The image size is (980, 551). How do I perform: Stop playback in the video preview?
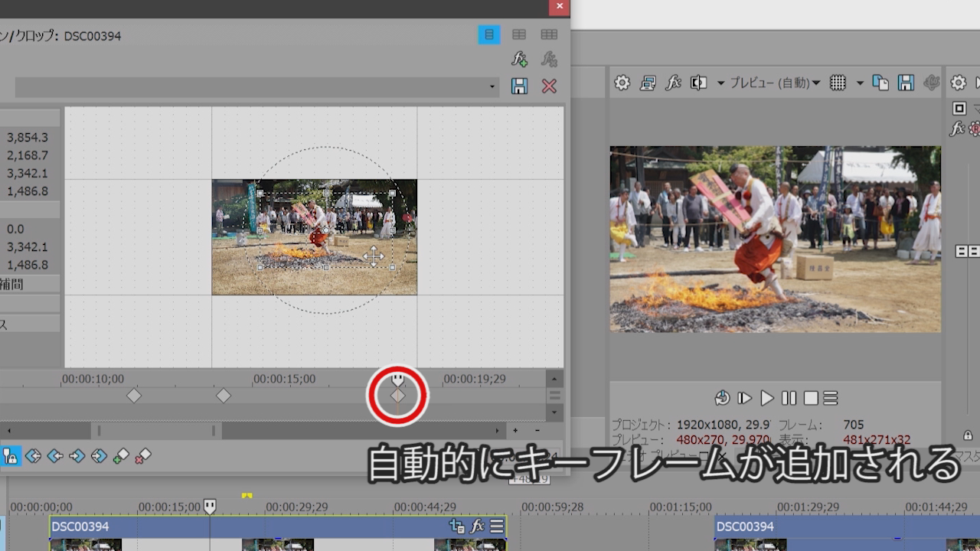pos(811,398)
